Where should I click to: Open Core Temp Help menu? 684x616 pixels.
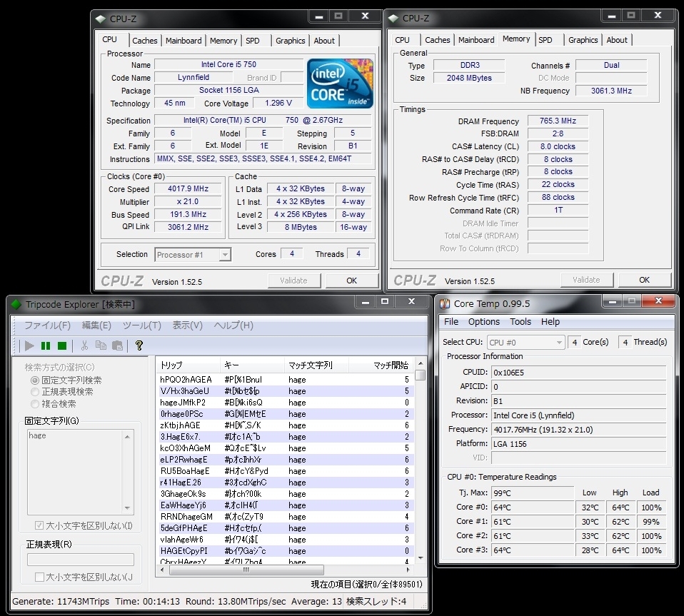click(x=550, y=322)
